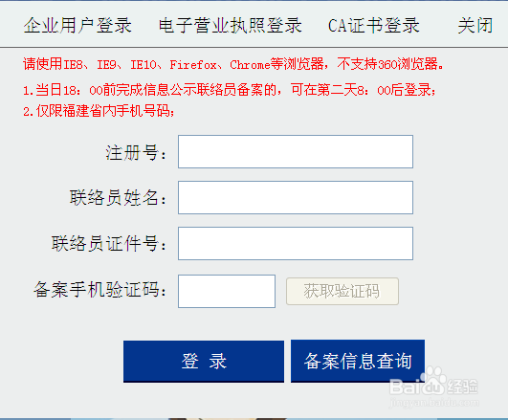This screenshot has height=420, width=508.
Task: Focus the 注册号 input field
Action: 296,152
